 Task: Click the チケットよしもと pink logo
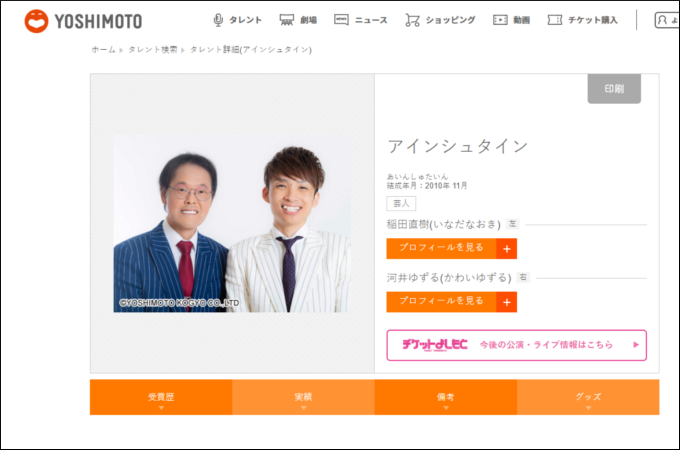pyautogui.click(x=435, y=345)
